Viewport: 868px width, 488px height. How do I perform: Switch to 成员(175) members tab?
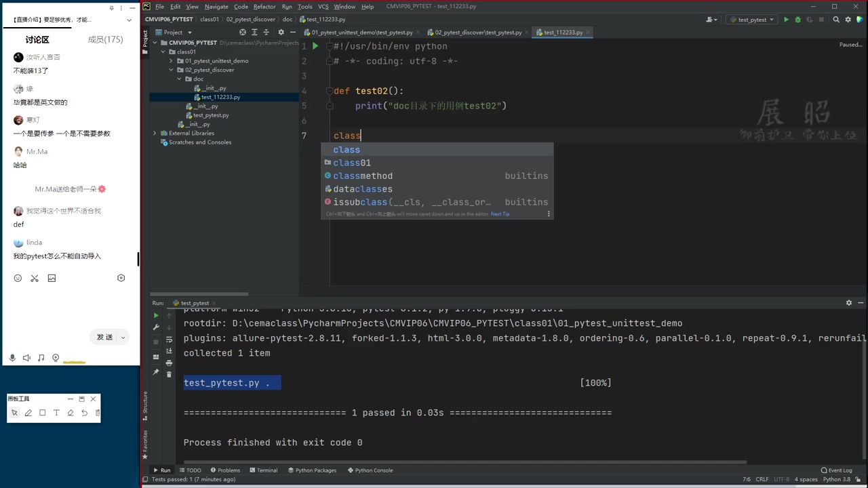pyautogui.click(x=105, y=40)
